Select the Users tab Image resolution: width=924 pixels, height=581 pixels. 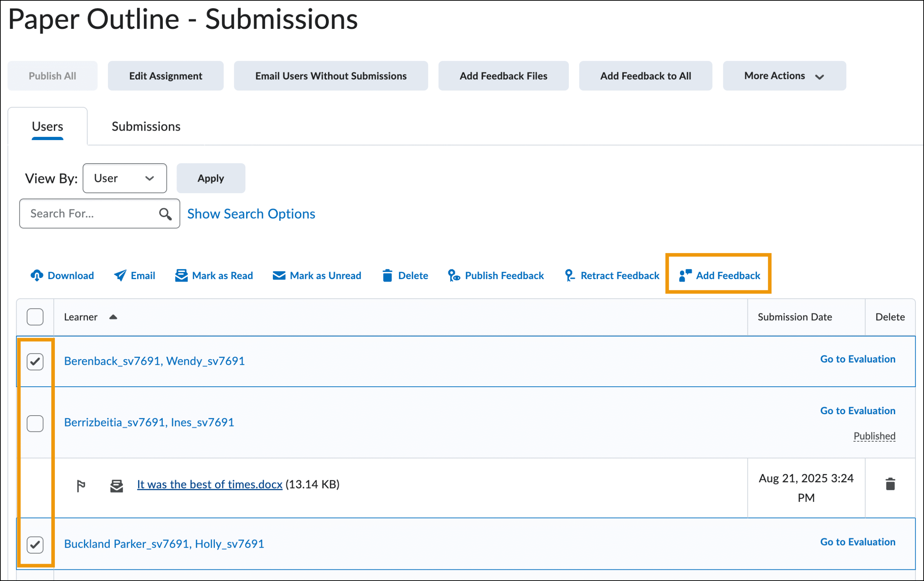pos(47,126)
